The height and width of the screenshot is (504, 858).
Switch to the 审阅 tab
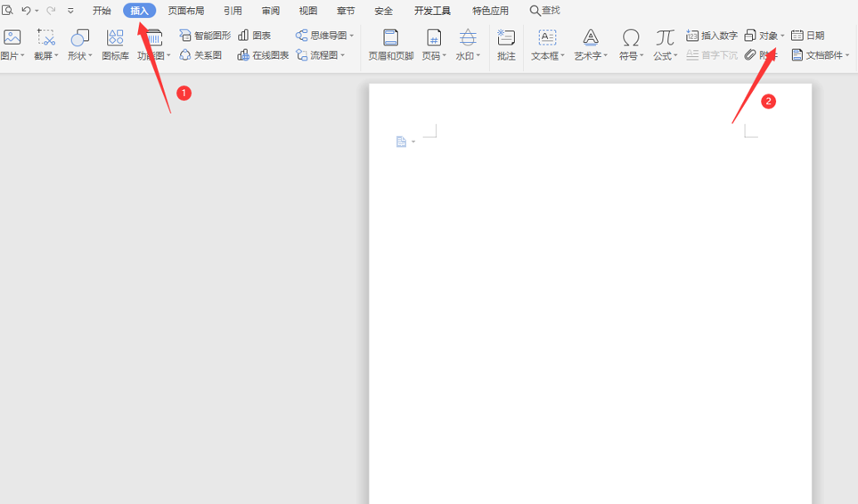pos(270,11)
